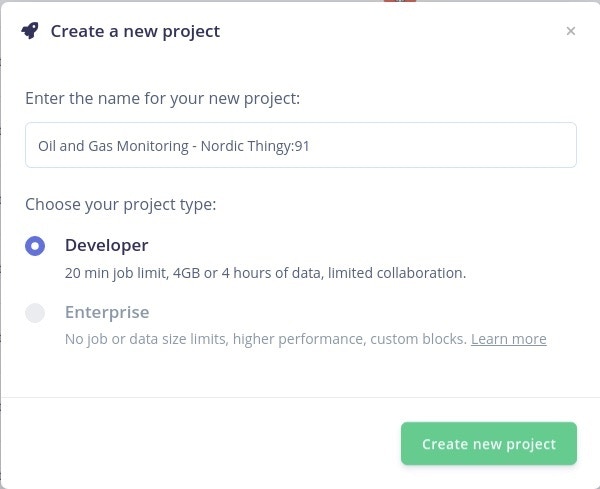Click the "Choose your project type" label

(x=120, y=205)
